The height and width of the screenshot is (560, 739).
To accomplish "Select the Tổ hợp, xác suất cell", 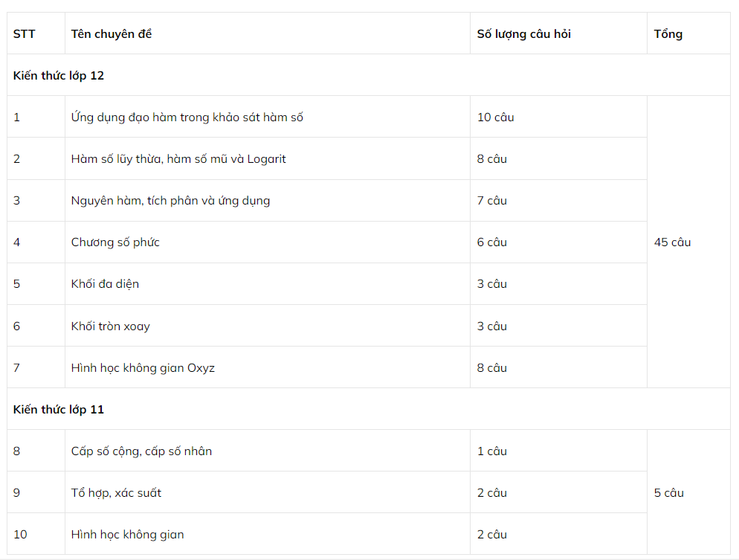I will (116, 493).
